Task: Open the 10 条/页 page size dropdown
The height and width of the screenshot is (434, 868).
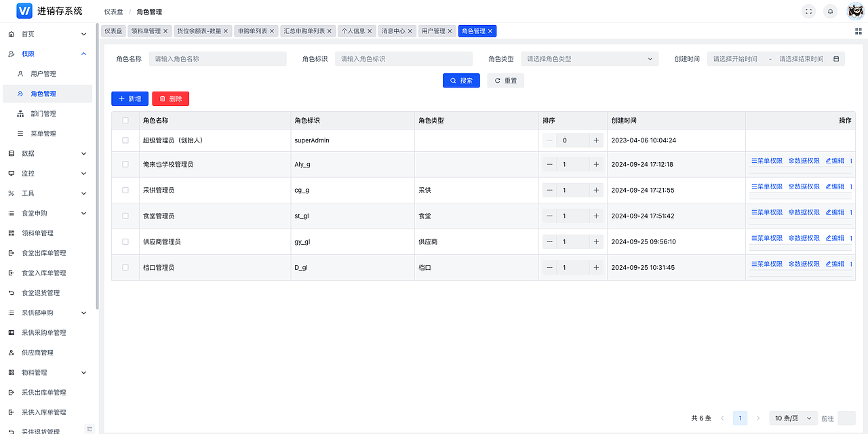Action: pos(793,418)
